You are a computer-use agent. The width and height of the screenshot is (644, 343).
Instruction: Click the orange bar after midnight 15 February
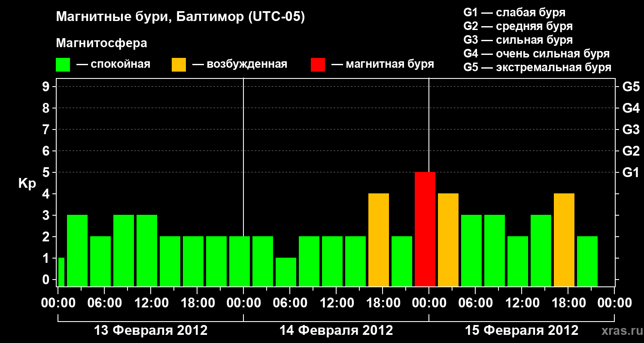(448, 240)
